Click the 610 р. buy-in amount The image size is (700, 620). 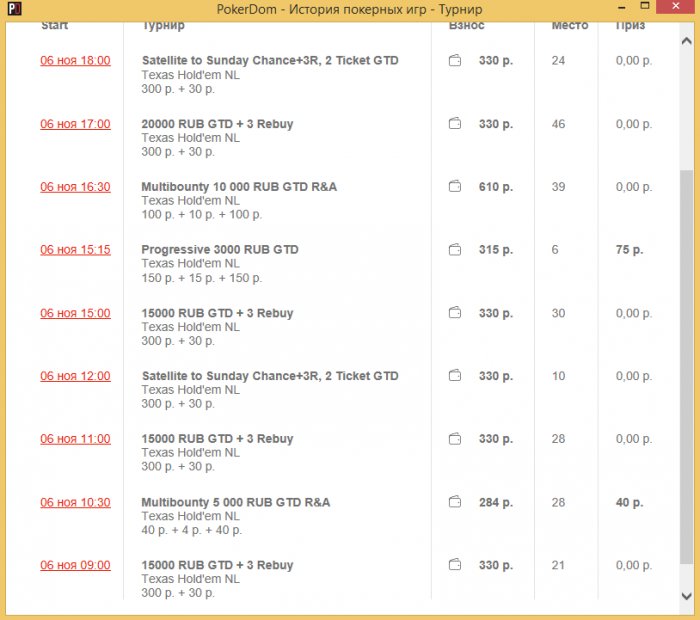tap(496, 187)
